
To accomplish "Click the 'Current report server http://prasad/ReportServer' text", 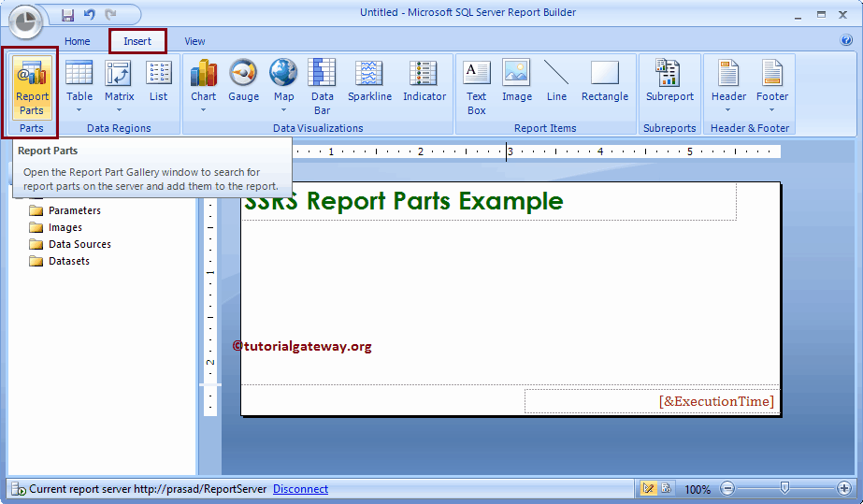I will [x=148, y=489].
